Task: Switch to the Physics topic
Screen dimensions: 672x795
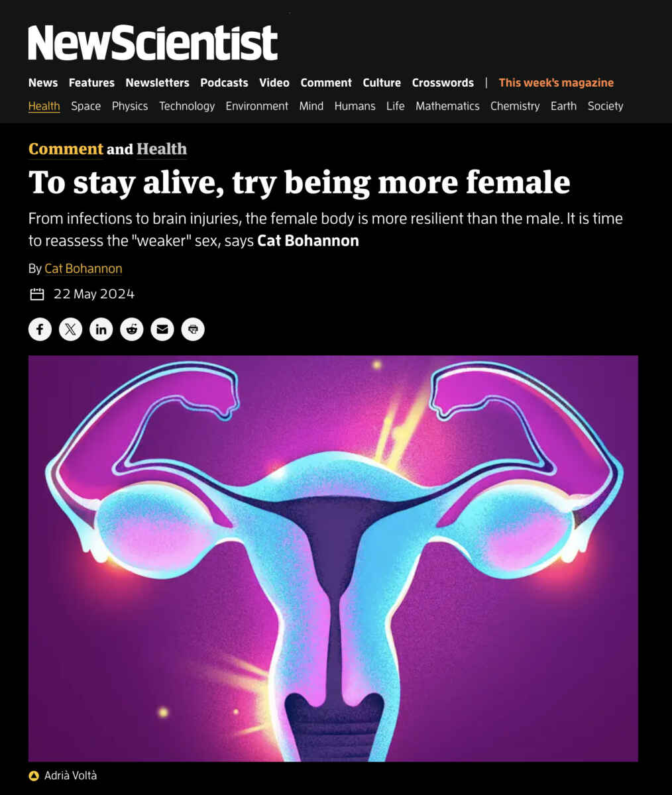Action: 130,106
